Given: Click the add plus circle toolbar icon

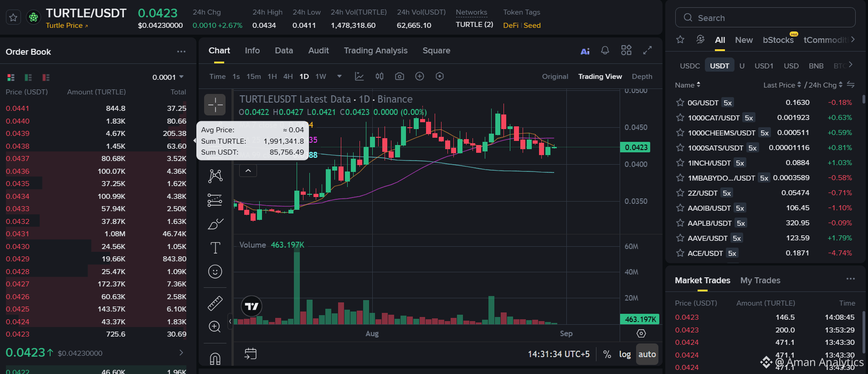Looking at the screenshot, I should point(420,76).
